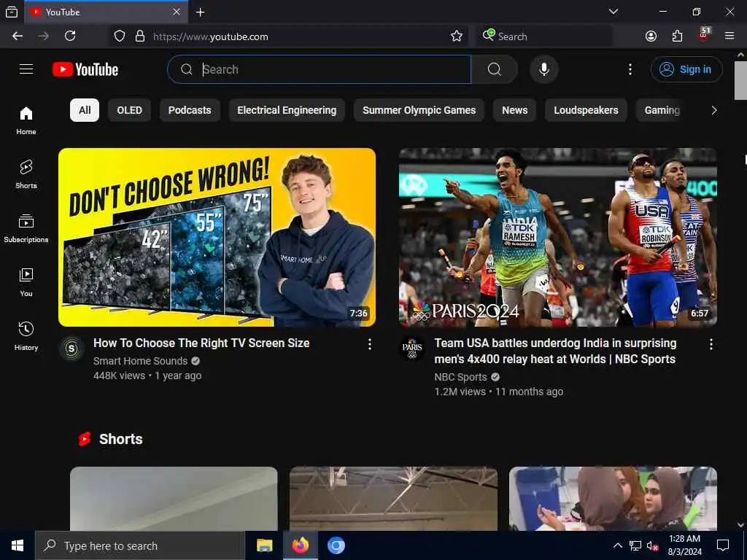
Task: Open Firefox View in the tab bar
Action: [12, 12]
